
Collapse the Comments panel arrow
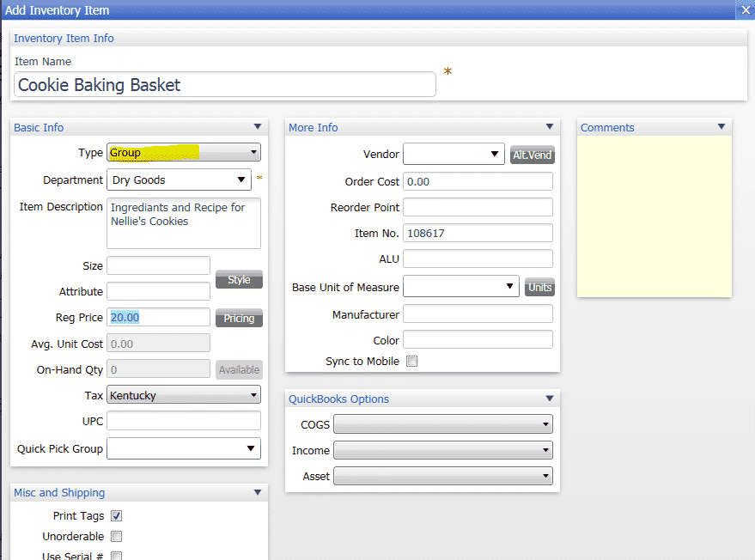(x=722, y=126)
